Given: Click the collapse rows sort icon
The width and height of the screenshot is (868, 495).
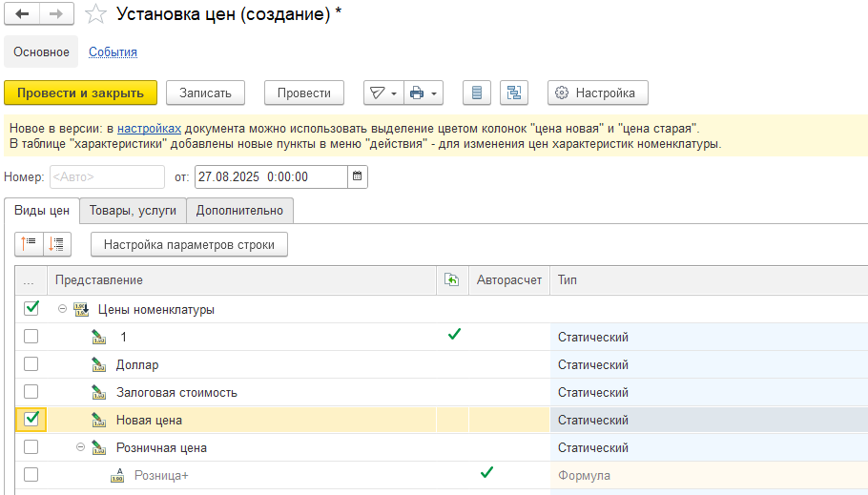Looking at the screenshot, I should (x=57, y=244).
